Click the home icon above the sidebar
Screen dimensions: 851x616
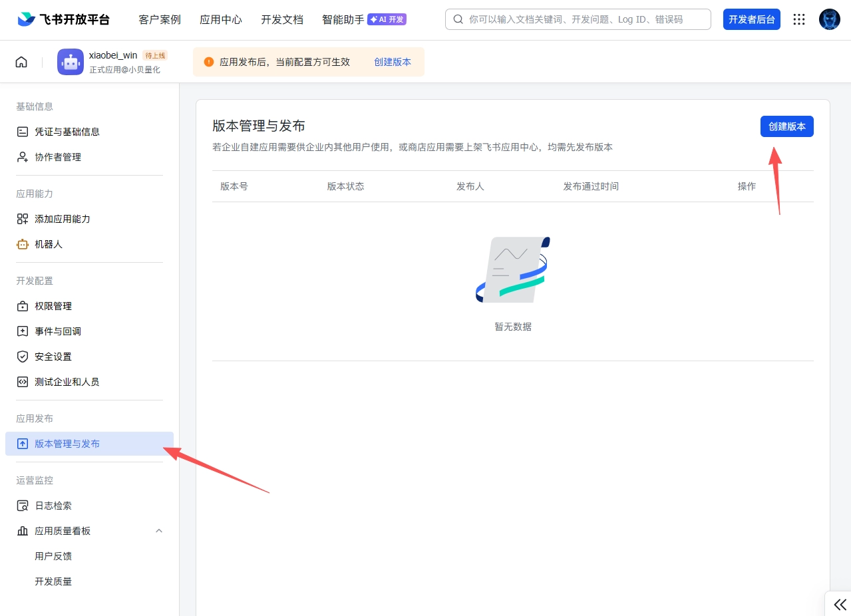pyautogui.click(x=21, y=61)
